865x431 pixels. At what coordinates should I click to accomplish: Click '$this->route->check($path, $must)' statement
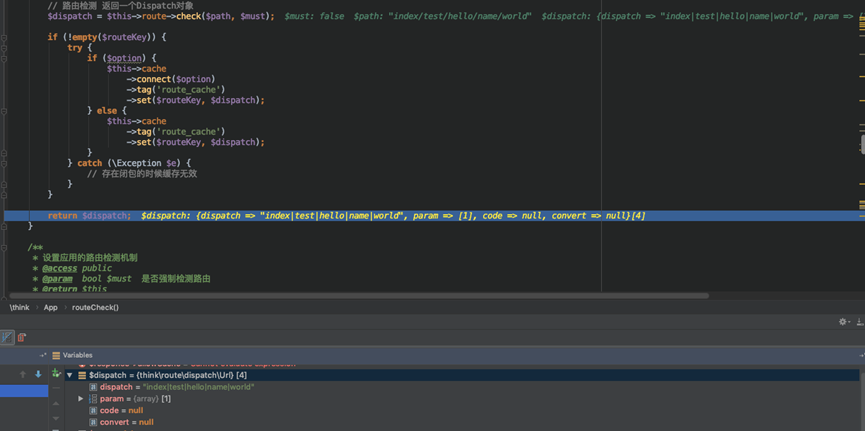(161, 17)
